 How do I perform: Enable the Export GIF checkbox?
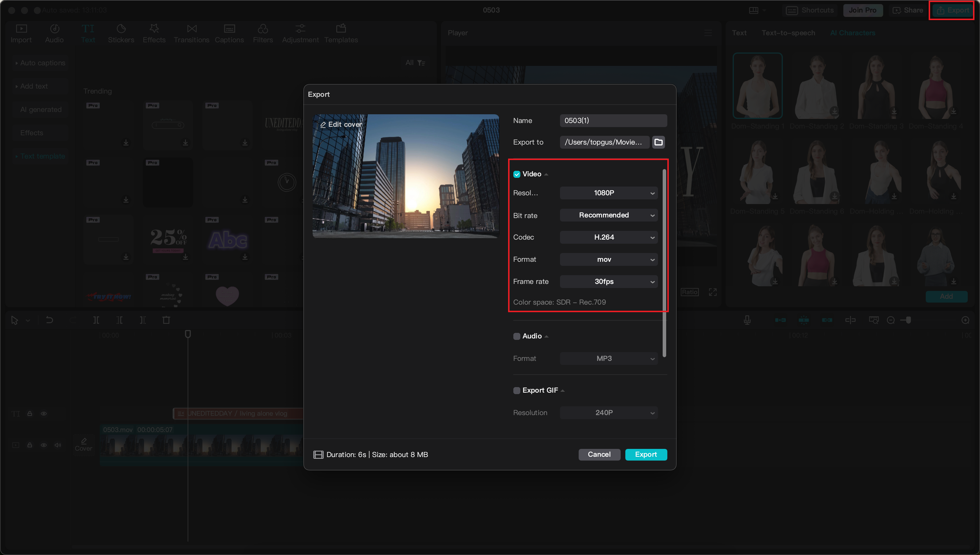pos(517,390)
